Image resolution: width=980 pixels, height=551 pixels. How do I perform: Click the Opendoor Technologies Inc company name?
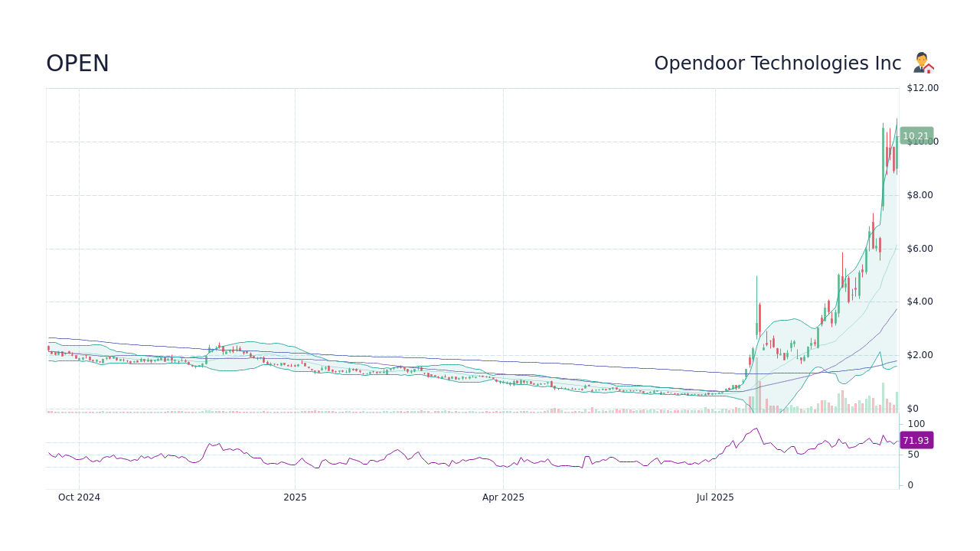[777, 64]
